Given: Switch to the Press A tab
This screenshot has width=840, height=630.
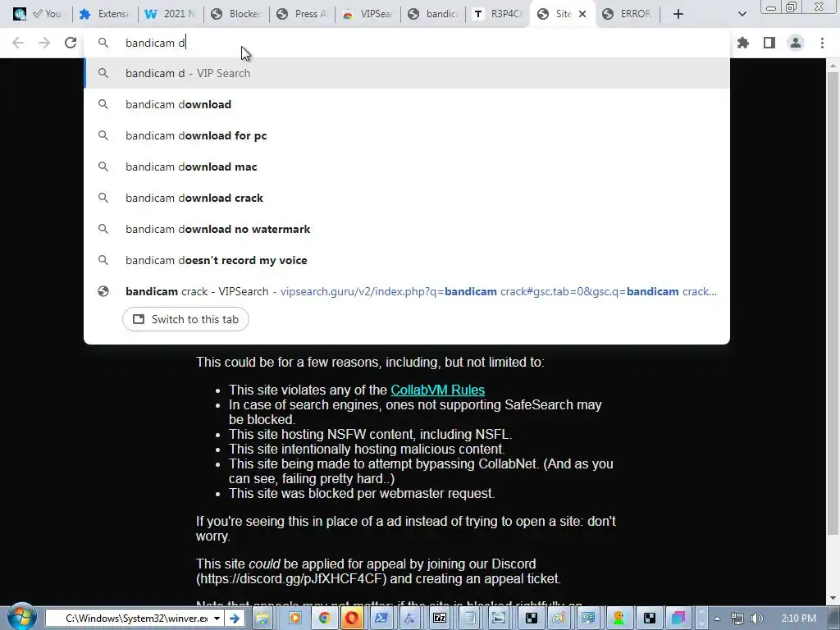Looking at the screenshot, I should pos(302,14).
